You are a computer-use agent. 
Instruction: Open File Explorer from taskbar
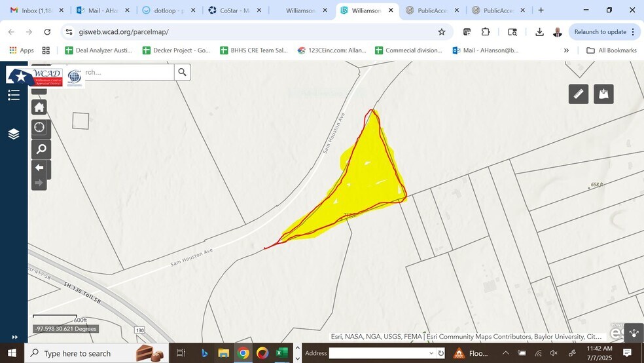(223, 353)
